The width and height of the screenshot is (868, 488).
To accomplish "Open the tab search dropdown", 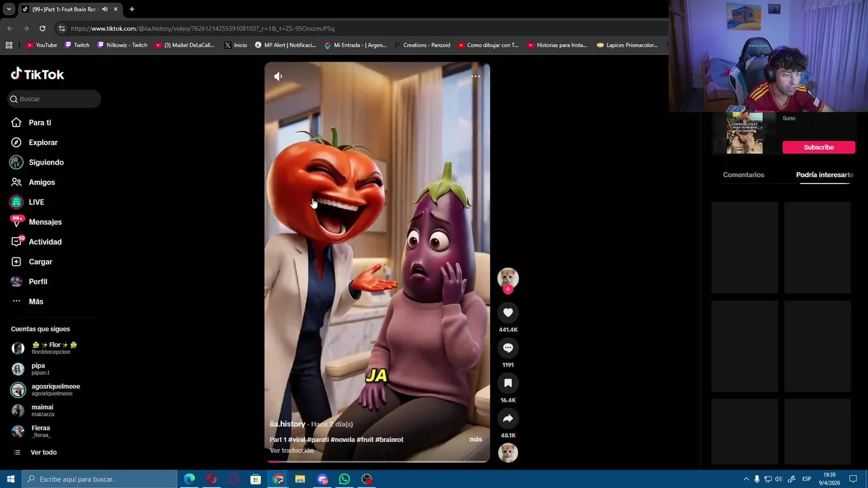I will pos(8,9).
